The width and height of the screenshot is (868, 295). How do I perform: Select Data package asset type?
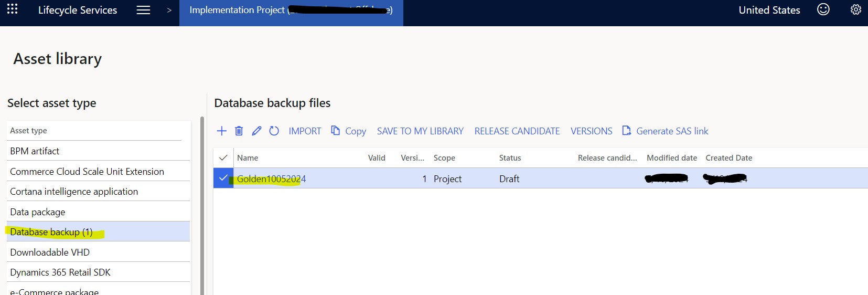pyautogui.click(x=99, y=212)
